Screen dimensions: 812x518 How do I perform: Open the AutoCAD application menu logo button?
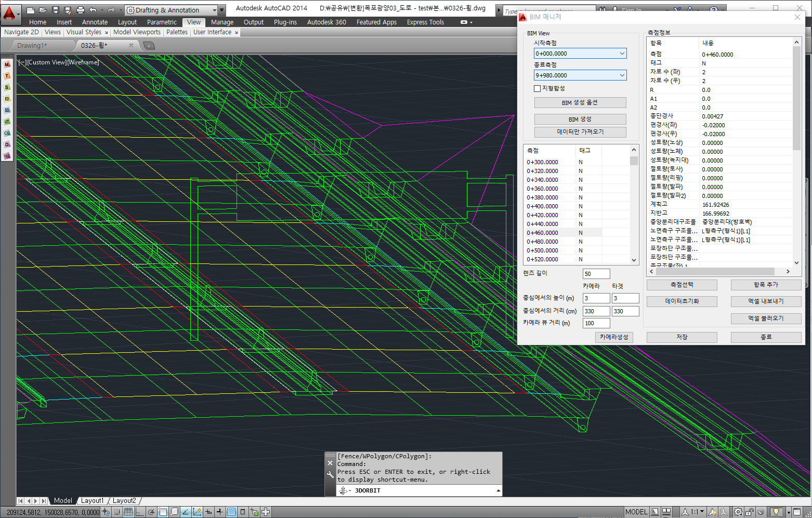click(9, 12)
